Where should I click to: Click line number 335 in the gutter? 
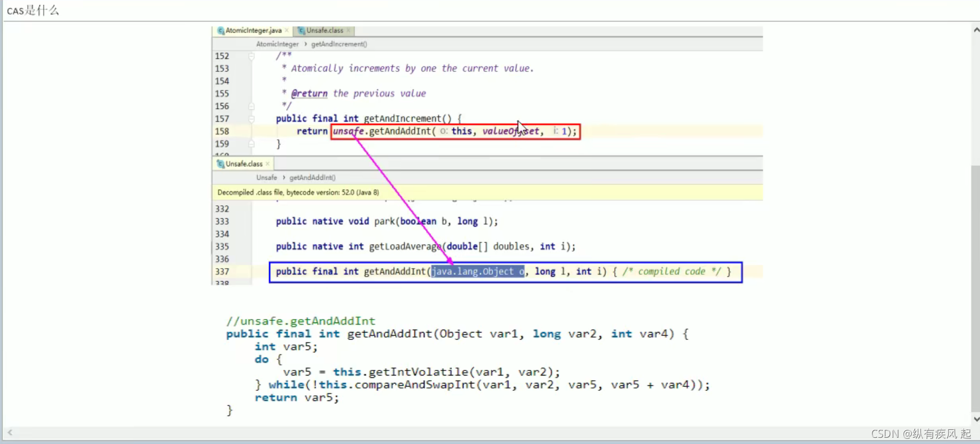(222, 247)
